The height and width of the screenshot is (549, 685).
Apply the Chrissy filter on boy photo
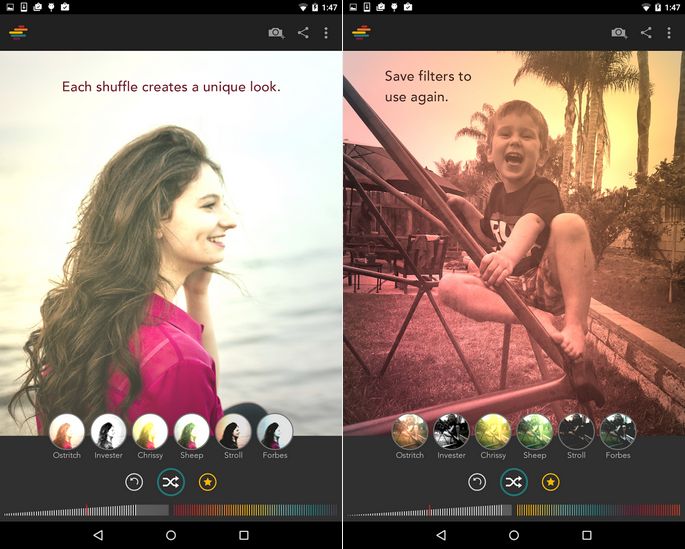coord(493,432)
